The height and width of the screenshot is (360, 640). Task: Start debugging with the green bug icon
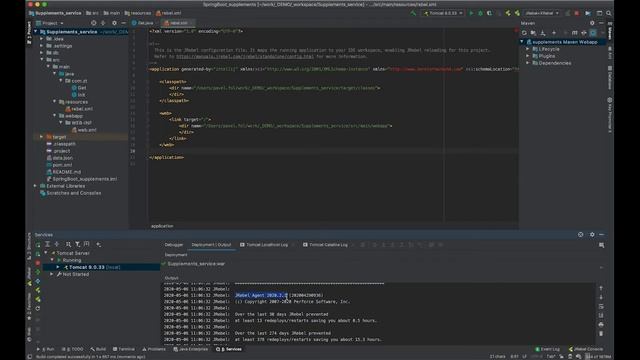[x=480, y=13]
